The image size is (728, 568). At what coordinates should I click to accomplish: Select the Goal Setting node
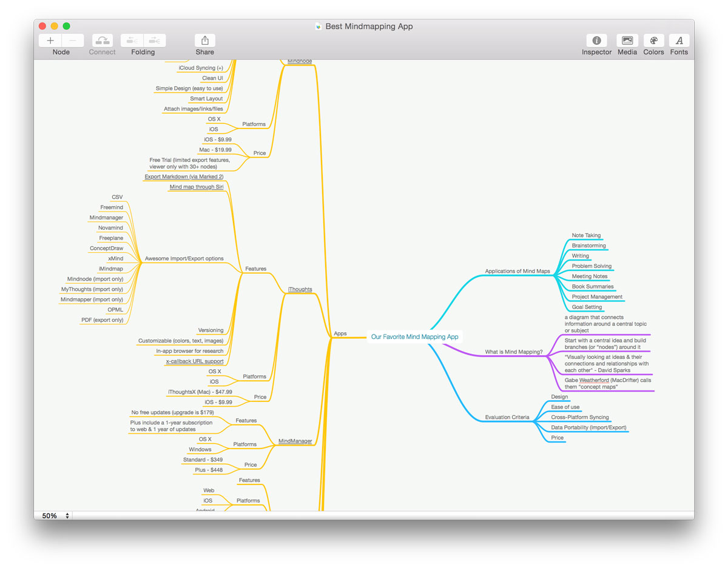(587, 307)
